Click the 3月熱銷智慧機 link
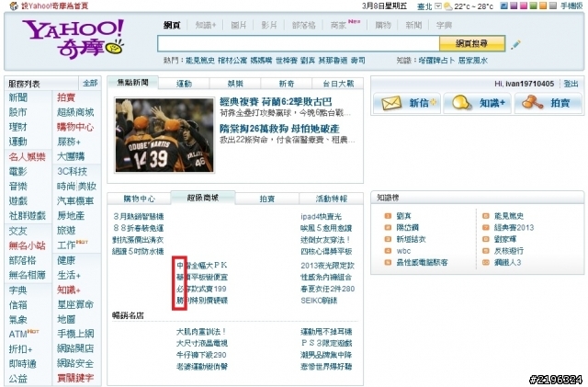 click(x=139, y=217)
